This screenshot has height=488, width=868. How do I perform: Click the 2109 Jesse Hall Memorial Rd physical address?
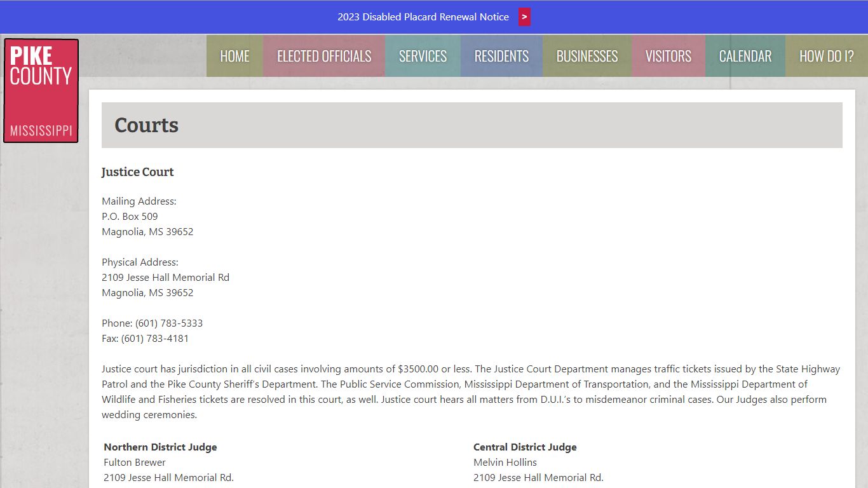click(166, 278)
